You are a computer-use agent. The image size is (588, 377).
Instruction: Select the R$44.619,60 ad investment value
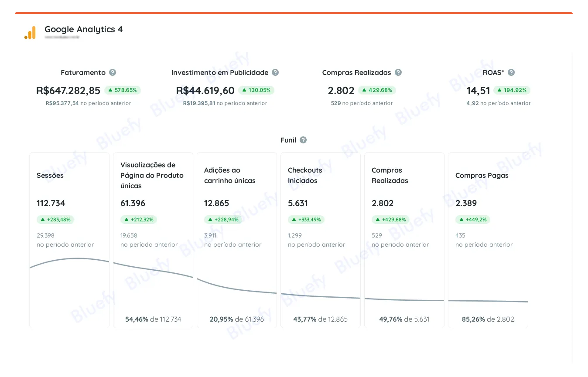(205, 91)
